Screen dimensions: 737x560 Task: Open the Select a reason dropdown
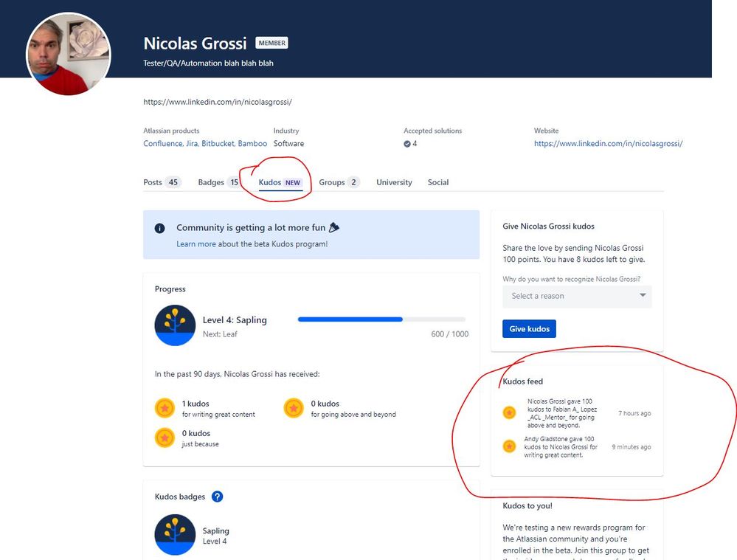577,296
